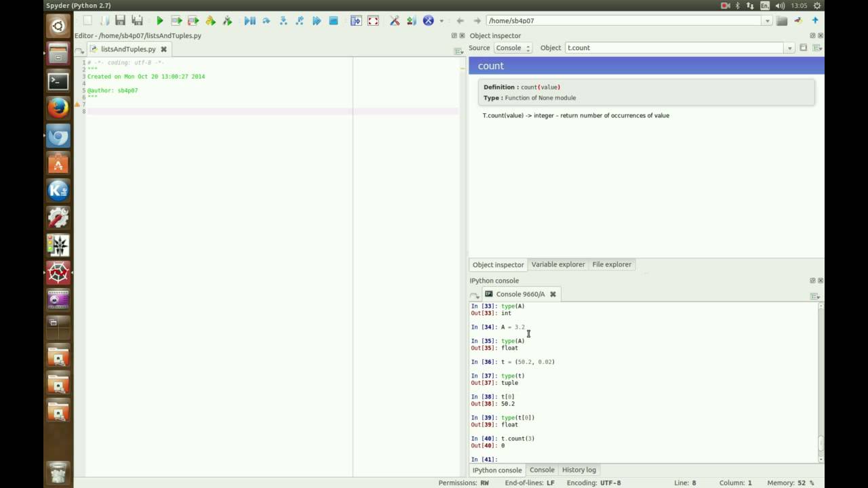The width and height of the screenshot is (868, 488).
Task: Open Terminal from the dock
Action: coord(58,81)
